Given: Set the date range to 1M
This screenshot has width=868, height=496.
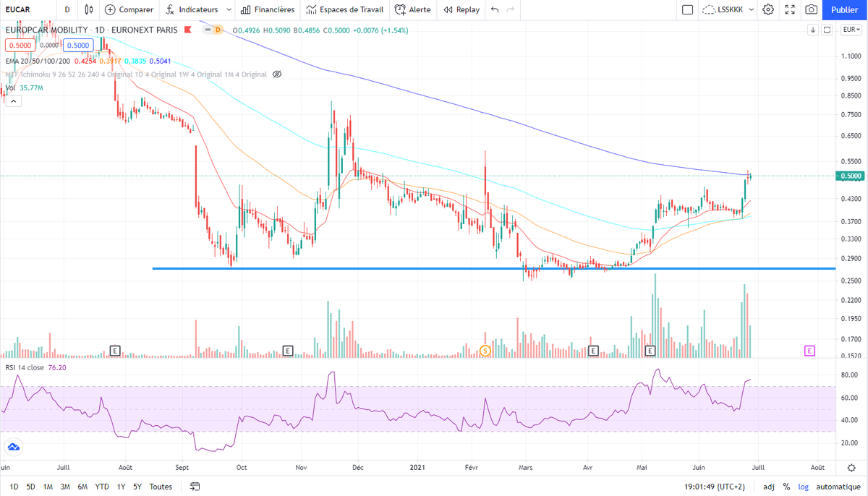Looking at the screenshot, I should click(x=48, y=487).
